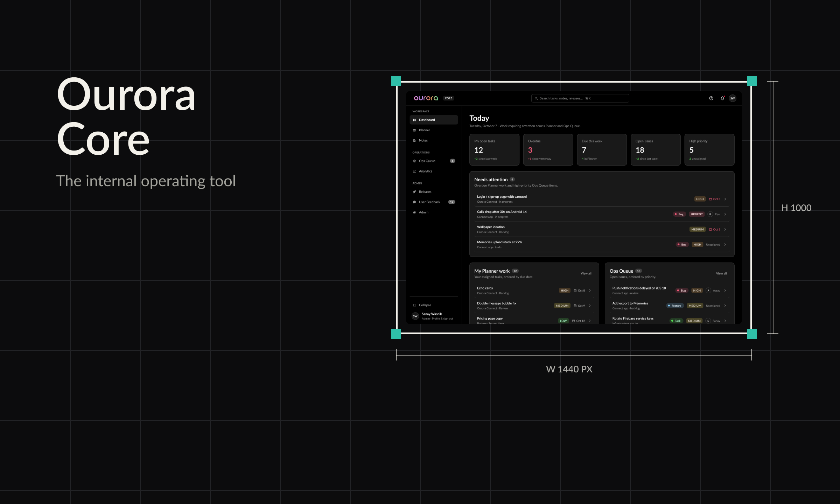Click Sanay's S avatar on Firebase row
Viewport: 840px width, 504px height.
[x=708, y=321]
